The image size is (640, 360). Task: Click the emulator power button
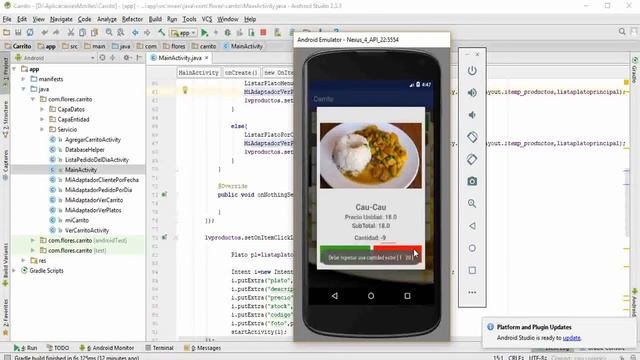[472, 71]
